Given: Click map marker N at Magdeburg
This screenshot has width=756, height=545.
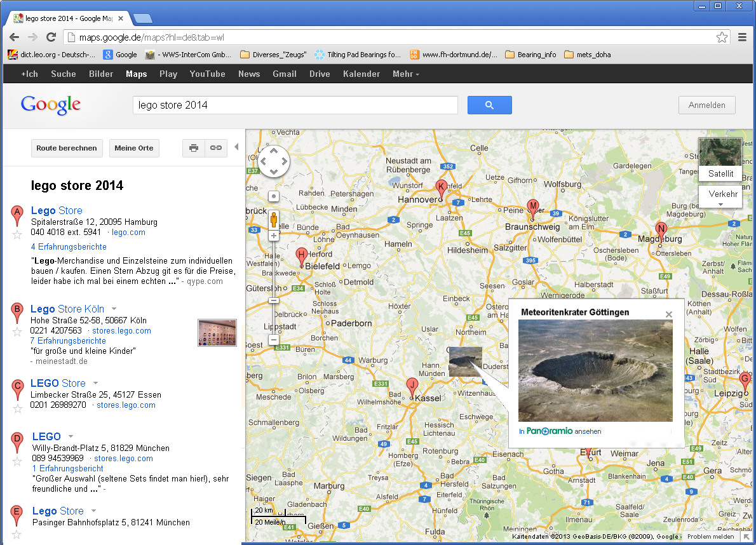Looking at the screenshot, I should pyautogui.click(x=661, y=231).
